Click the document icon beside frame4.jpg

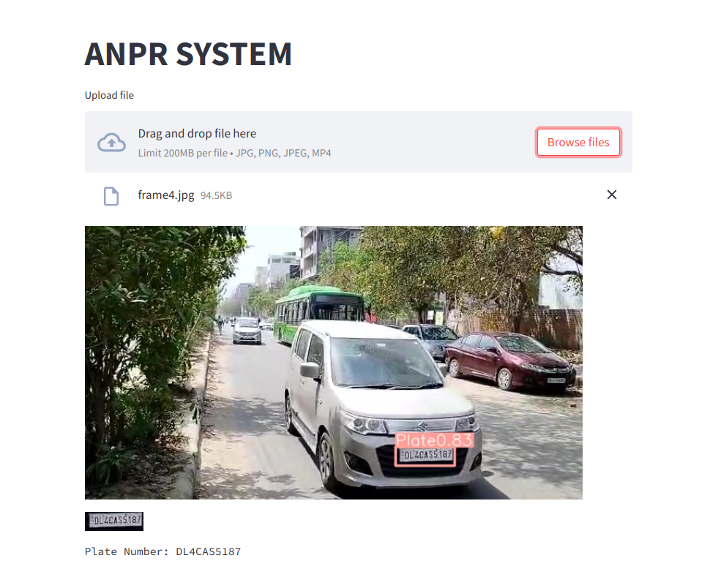[111, 196]
